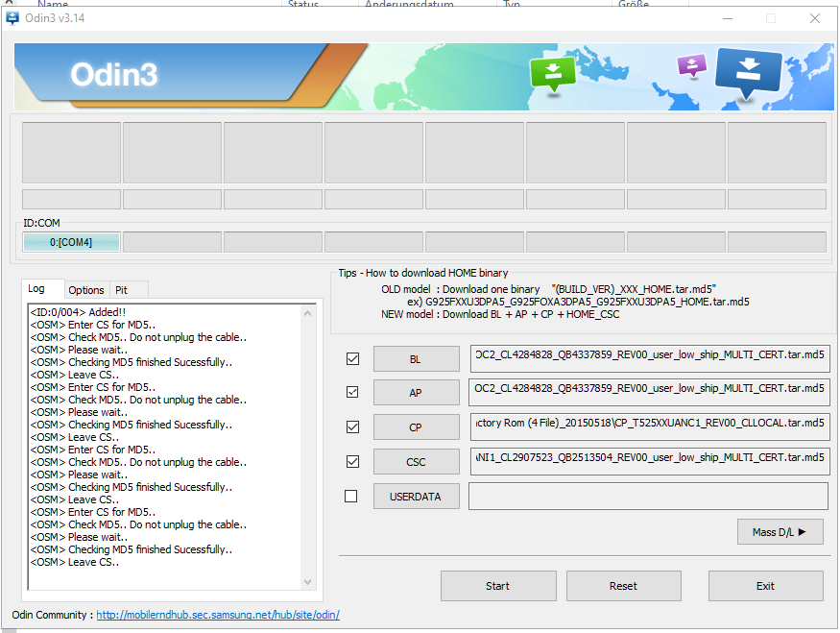Open the CSC file browser button
This screenshot has height=633, width=840.
coord(417,462)
